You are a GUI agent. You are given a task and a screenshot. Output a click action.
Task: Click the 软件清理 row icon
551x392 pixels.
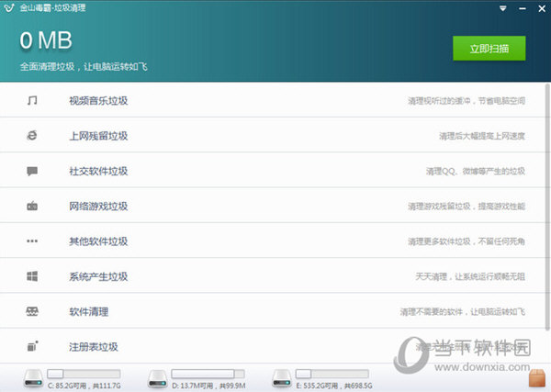(32, 312)
